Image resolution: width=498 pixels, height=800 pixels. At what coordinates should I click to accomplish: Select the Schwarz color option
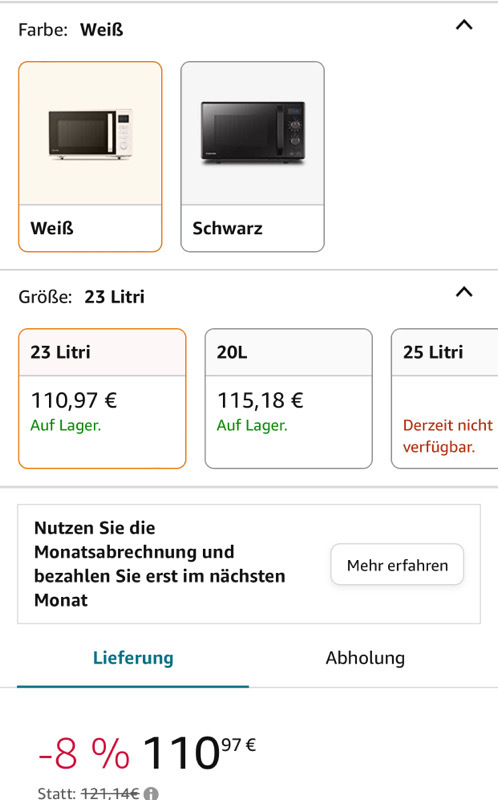tap(253, 157)
